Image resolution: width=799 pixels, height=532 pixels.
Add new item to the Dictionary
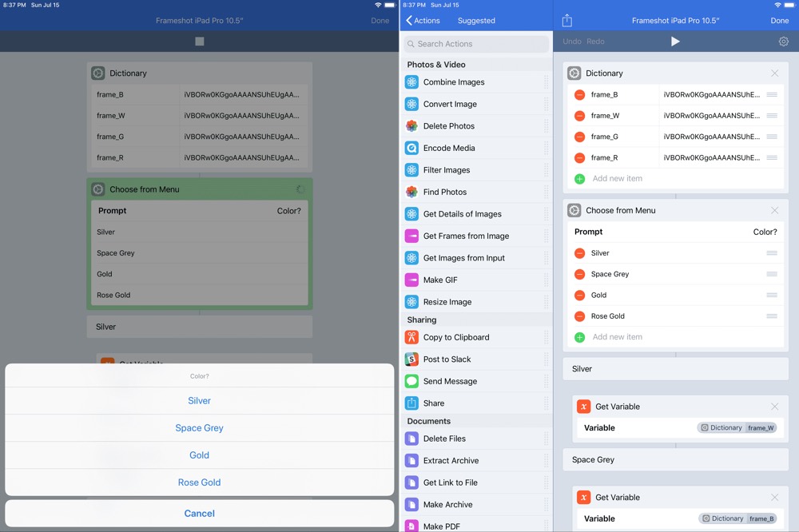point(676,178)
